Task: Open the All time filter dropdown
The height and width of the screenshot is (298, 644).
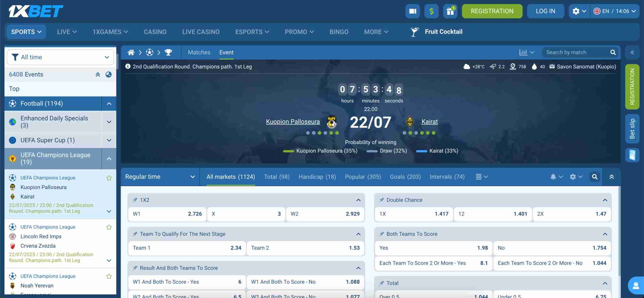Action: (60, 57)
